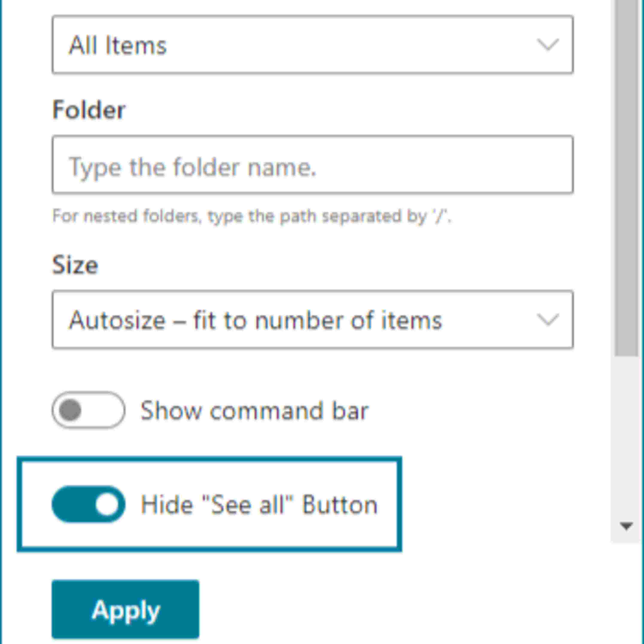This screenshot has width=644, height=644.
Task: Click the white knob of Hide "See all" toggle
Action: (x=107, y=504)
